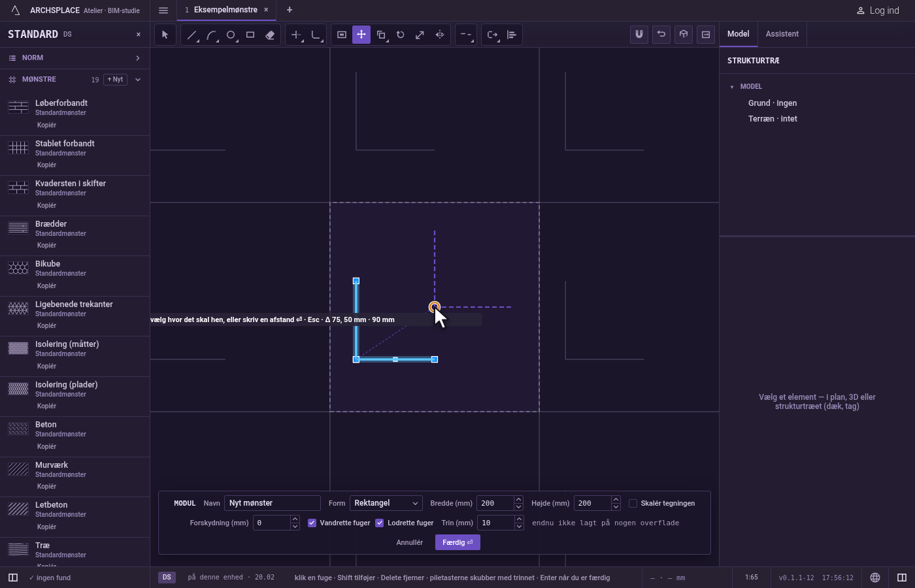Screen dimensions: 915x588
Task: Open the hamburger menu icon
Action: coord(163,10)
